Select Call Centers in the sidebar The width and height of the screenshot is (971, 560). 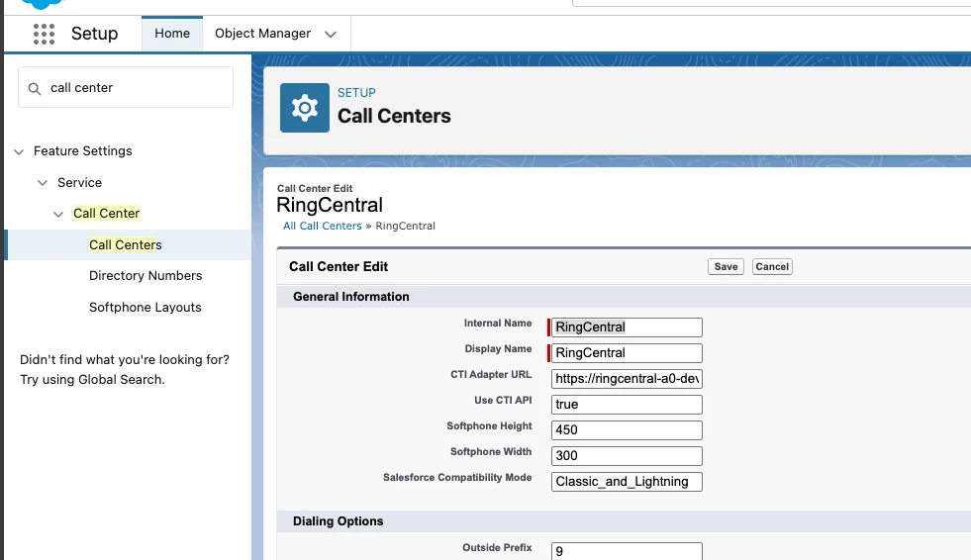coord(125,244)
